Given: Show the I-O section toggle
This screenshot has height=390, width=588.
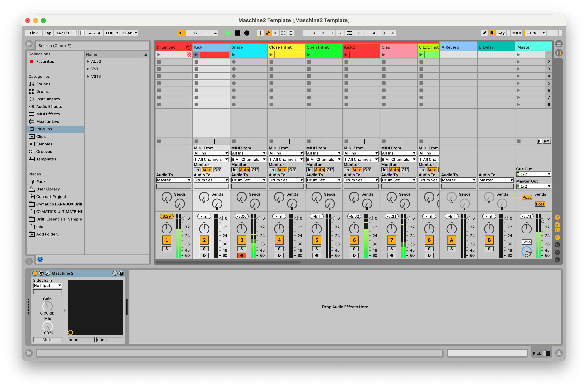Looking at the screenshot, I should coord(557,217).
